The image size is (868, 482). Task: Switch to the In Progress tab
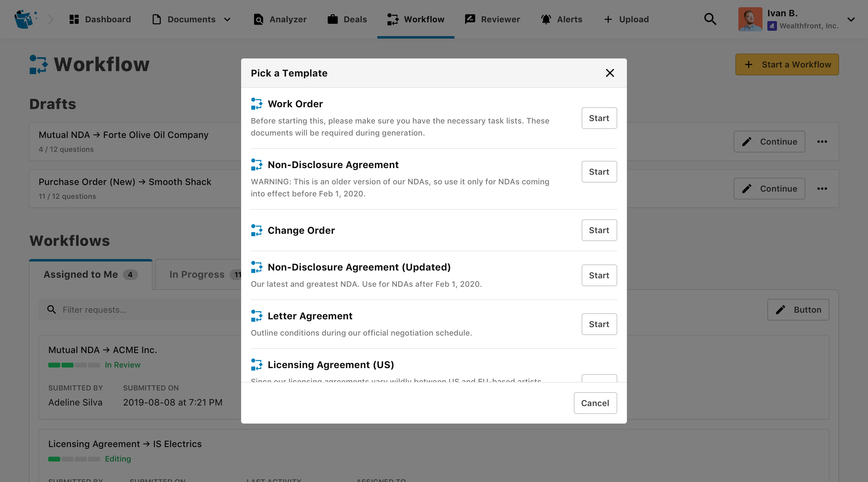coord(198,274)
